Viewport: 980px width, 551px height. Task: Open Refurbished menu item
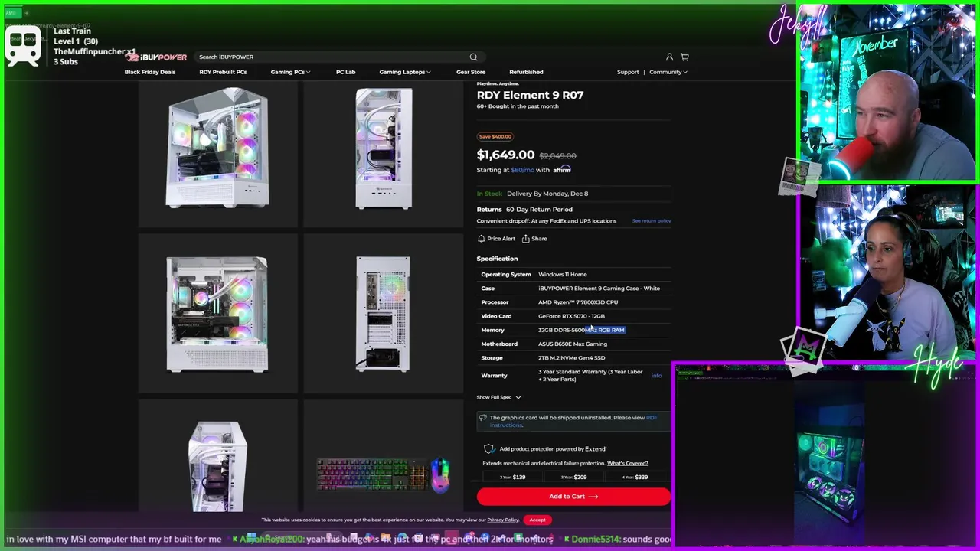coord(526,72)
